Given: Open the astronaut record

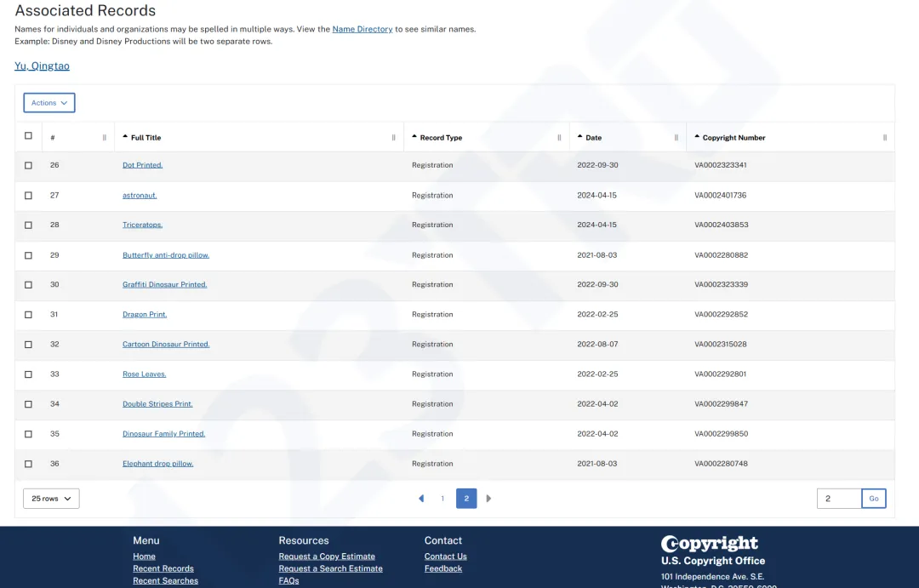Looking at the screenshot, I should [x=140, y=195].
